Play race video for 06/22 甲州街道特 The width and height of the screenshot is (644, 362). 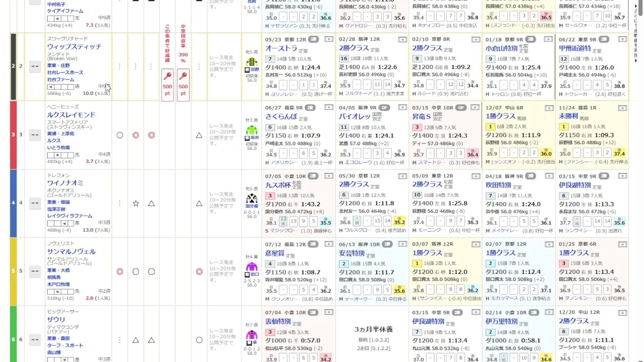click(622, 39)
